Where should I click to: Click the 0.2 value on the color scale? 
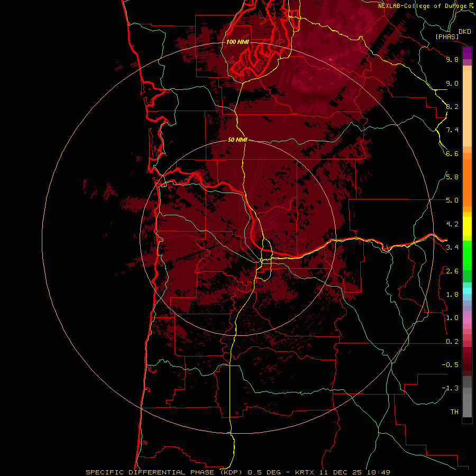[452, 342]
